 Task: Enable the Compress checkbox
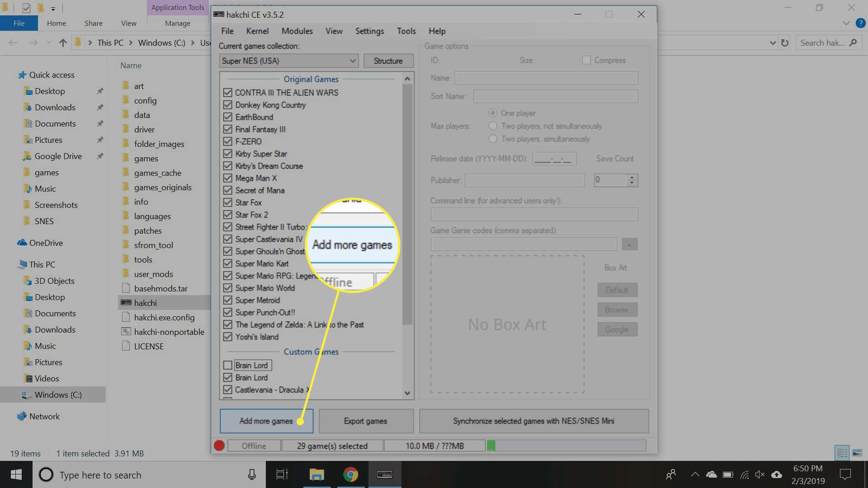[587, 60]
